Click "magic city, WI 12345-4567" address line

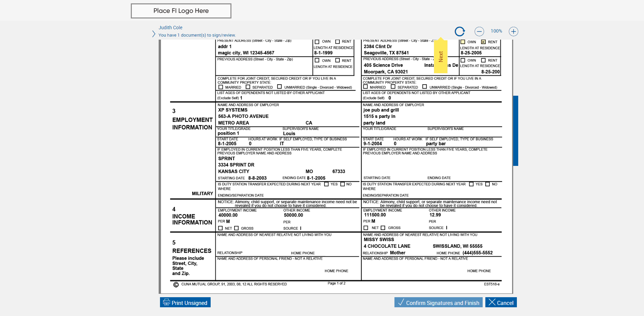point(246,53)
